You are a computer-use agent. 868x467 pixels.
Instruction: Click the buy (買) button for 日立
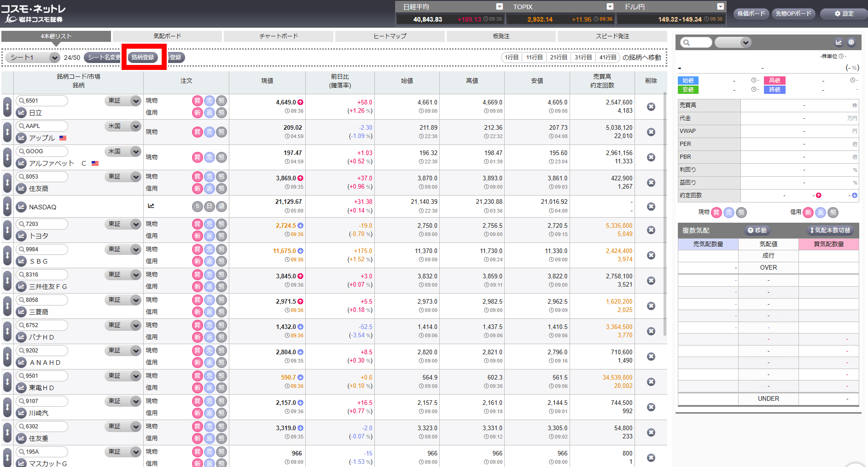tap(197, 101)
